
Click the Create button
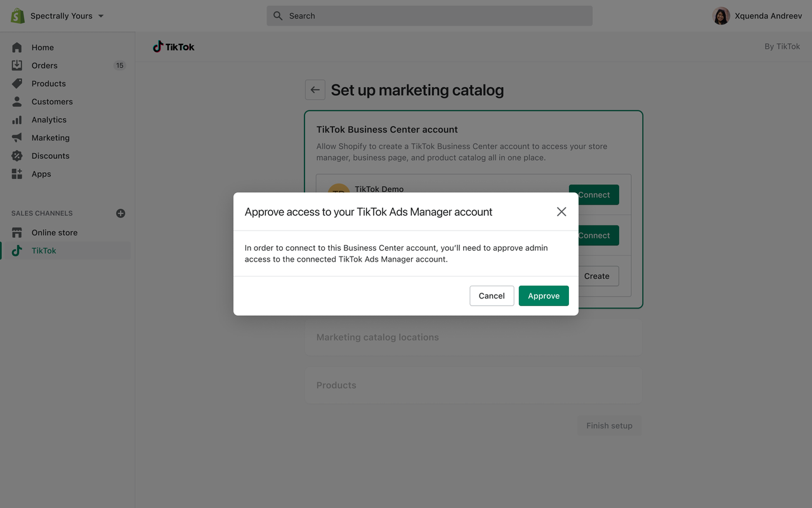click(x=597, y=276)
